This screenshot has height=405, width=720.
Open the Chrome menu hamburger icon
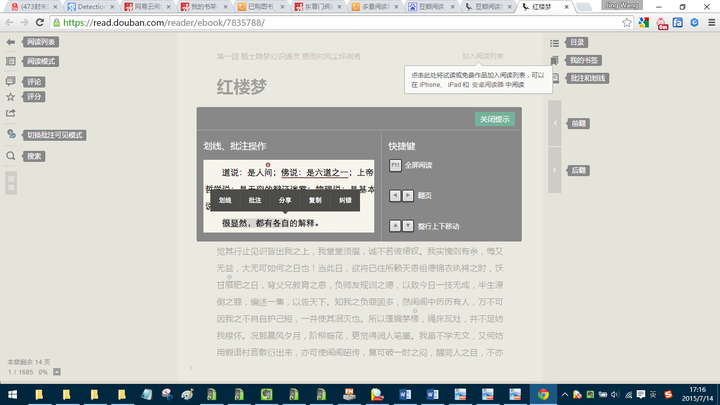(x=711, y=22)
